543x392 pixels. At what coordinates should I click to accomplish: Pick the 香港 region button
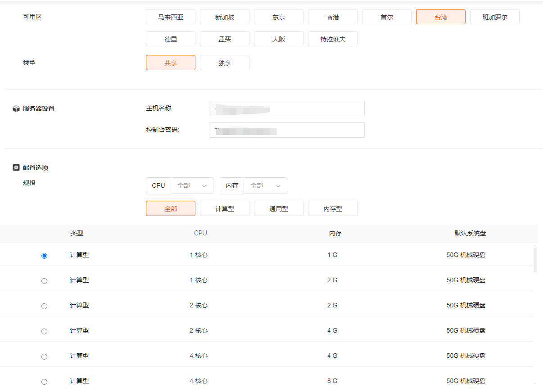(x=333, y=17)
